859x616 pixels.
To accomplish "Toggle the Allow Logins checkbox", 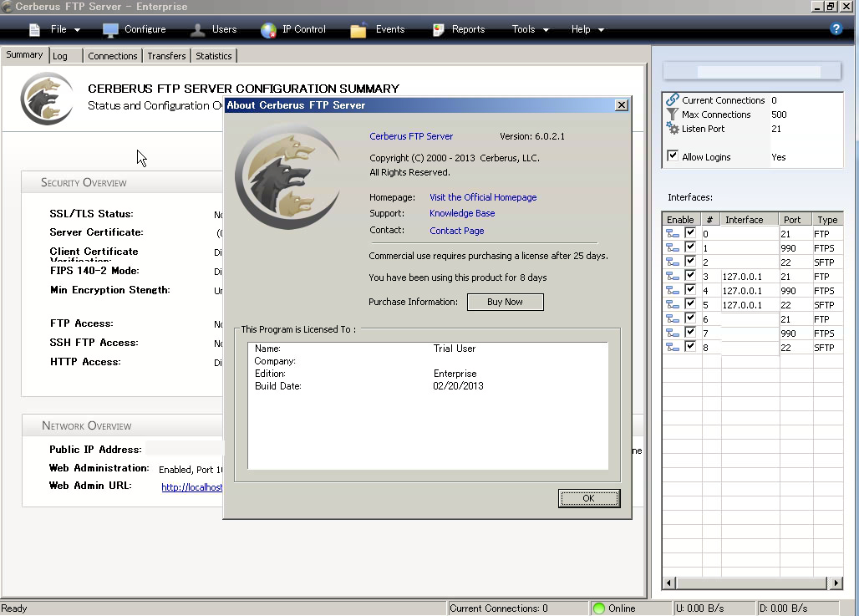I will (x=672, y=155).
